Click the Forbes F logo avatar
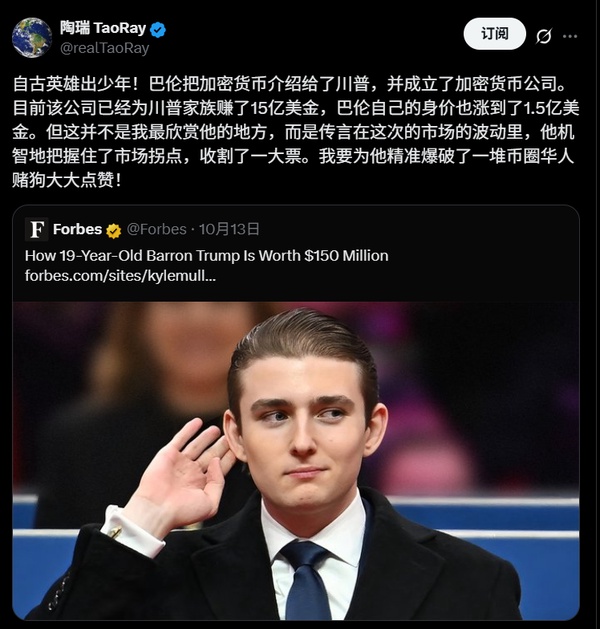The image size is (600, 629). pos(36,229)
